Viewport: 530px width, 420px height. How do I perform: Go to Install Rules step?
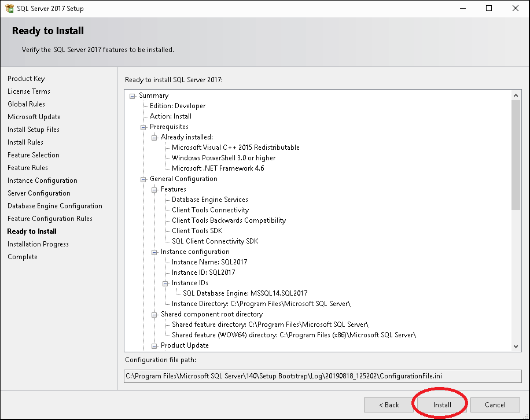tap(25, 142)
